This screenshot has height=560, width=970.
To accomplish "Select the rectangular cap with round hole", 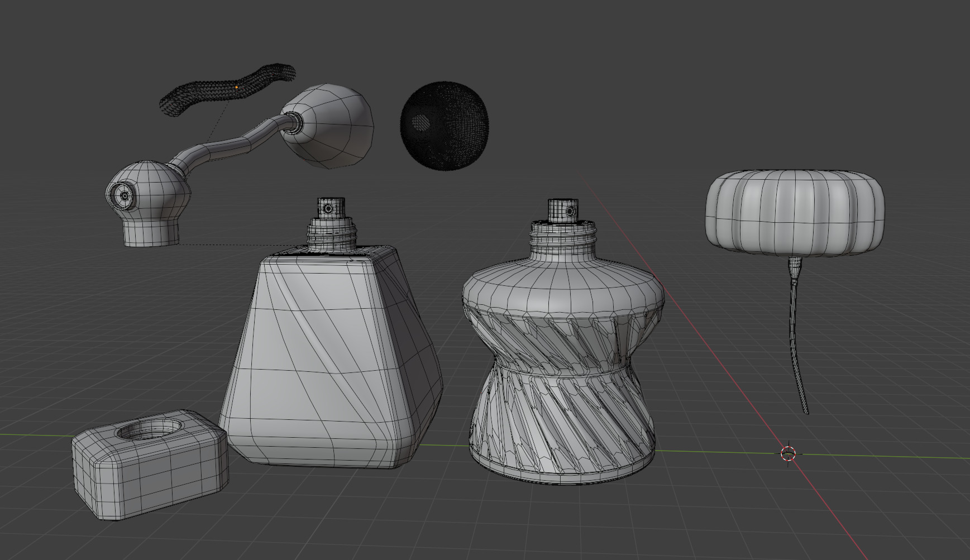I will tap(150, 465).
